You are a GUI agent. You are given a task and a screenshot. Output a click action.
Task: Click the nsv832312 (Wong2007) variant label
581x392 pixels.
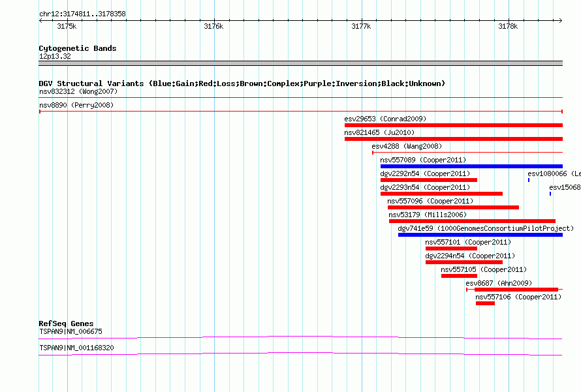78,91
